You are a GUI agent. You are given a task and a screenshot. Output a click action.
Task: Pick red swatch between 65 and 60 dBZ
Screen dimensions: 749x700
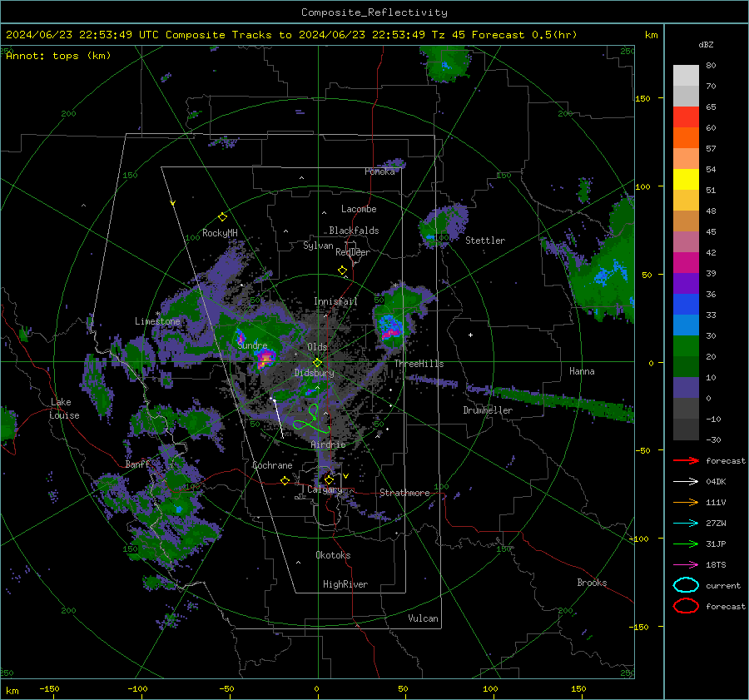[686, 117]
